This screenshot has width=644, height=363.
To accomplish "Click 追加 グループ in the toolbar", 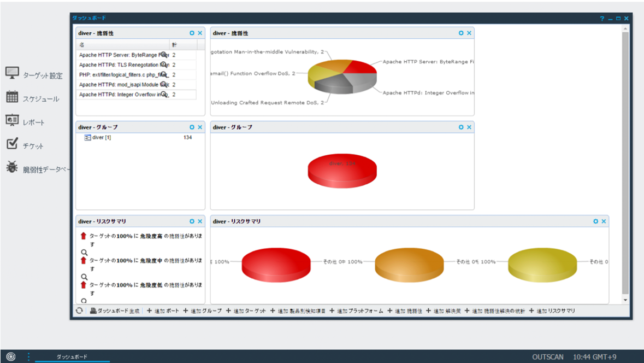I will [203, 311].
